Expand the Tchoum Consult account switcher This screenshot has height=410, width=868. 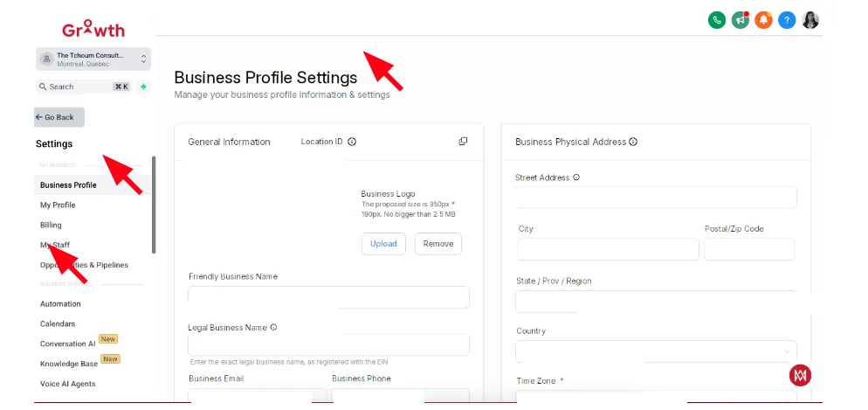click(93, 59)
